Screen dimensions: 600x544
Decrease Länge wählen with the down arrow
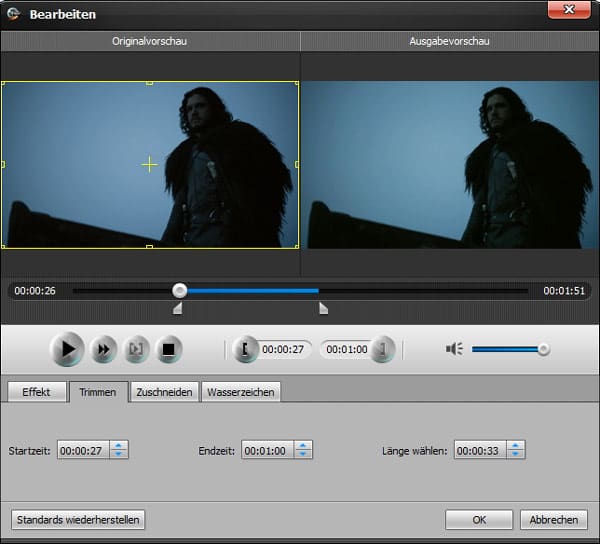tap(516, 454)
